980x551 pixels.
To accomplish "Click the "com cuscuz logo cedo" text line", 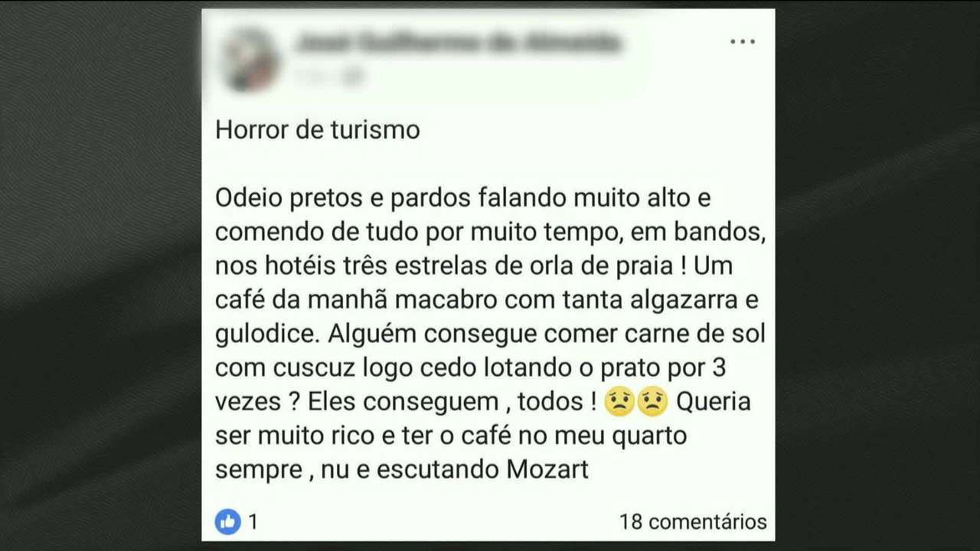I will (x=470, y=368).
